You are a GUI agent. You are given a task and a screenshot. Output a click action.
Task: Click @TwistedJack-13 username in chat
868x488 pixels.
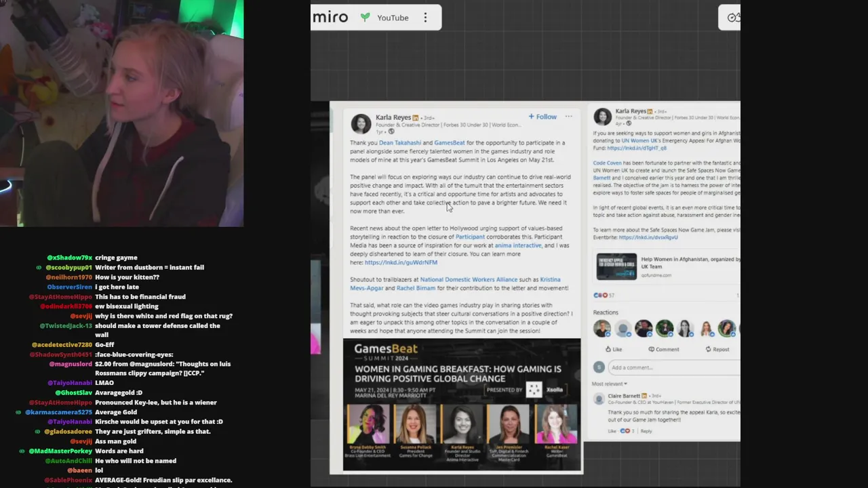[66, 326]
